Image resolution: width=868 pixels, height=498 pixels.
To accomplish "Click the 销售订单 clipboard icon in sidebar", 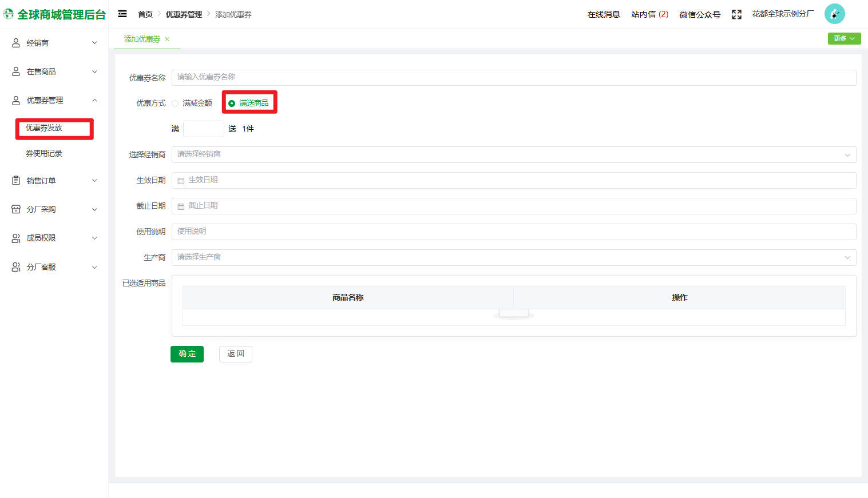I will pyautogui.click(x=16, y=181).
